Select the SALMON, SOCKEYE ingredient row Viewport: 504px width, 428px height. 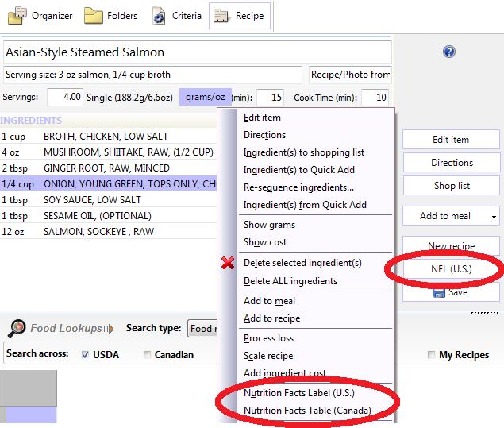point(98,232)
